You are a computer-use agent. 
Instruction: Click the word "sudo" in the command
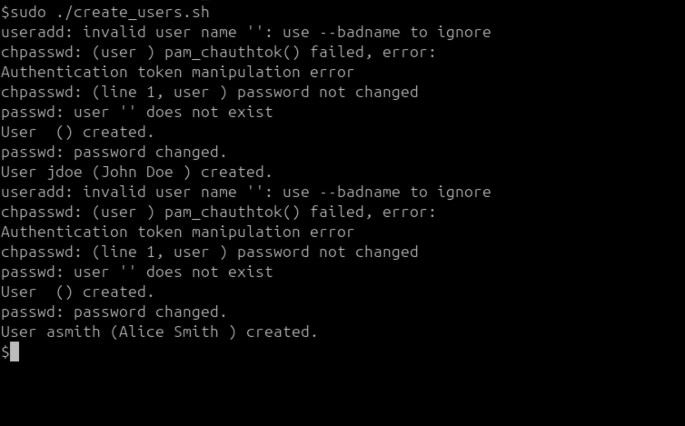click(28, 12)
